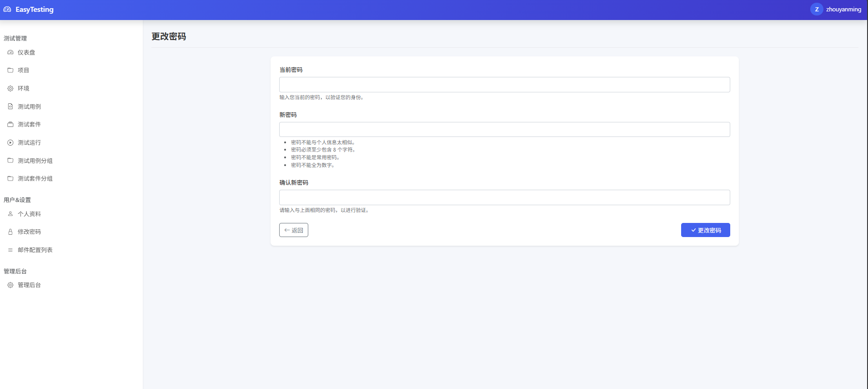Viewport: 868px width, 389px height.
Task: Click the hint 密码必须至少包含 8 个字符
Action: tap(323, 150)
